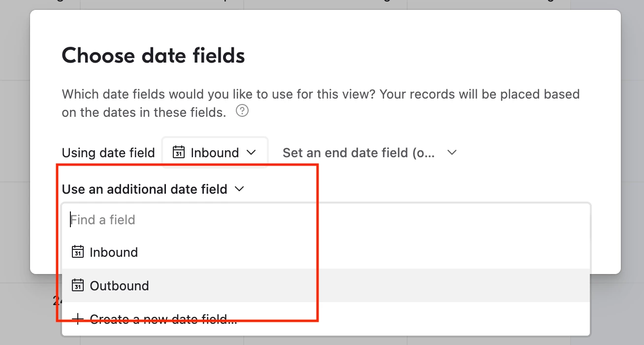644x345 pixels.
Task: Click the calendar icon beside Inbound dropdown
Action: tap(179, 152)
